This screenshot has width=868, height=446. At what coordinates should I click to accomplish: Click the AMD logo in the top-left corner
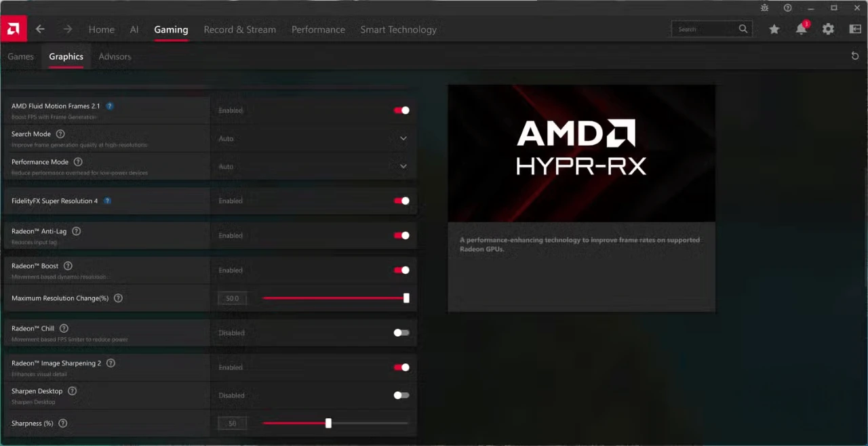pos(14,28)
